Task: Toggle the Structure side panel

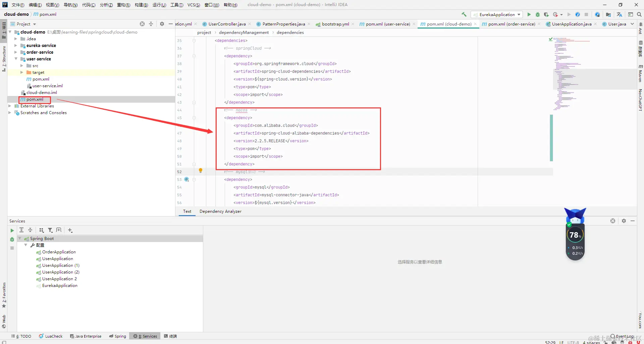Action: point(4,59)
